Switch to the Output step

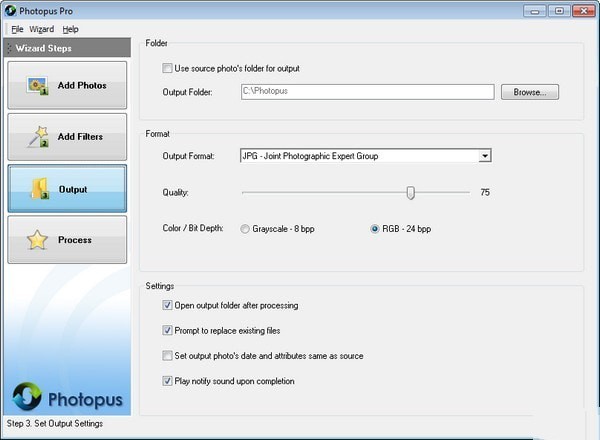(67, 188)
